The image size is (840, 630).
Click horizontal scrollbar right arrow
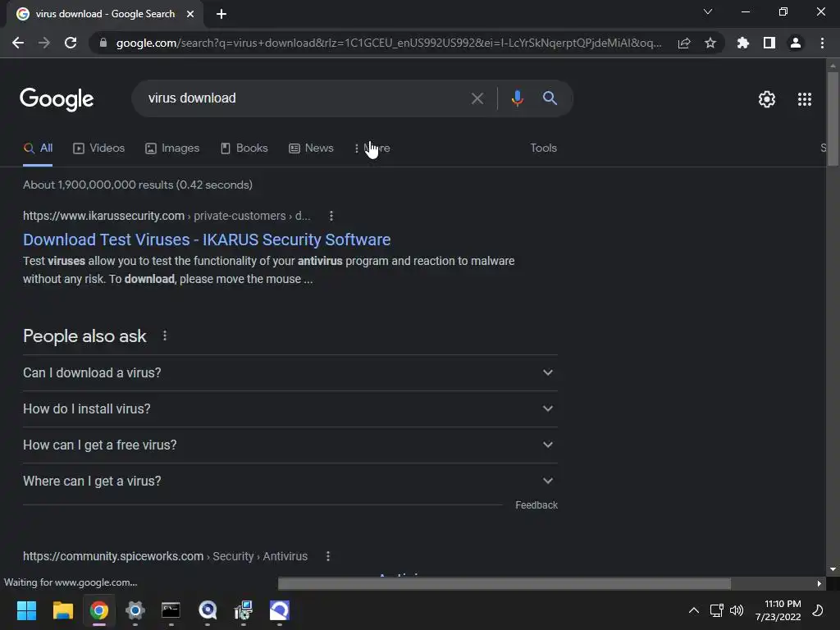click(819, 583)
